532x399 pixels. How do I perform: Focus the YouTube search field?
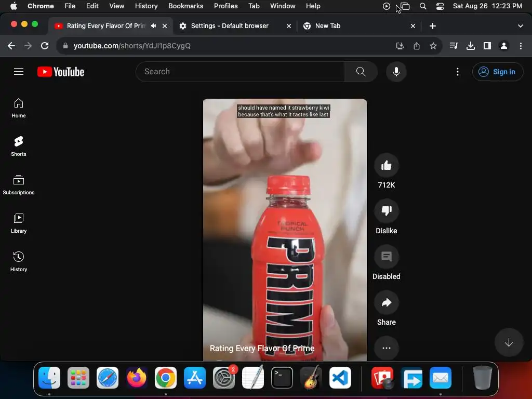(x=240, y=72)
